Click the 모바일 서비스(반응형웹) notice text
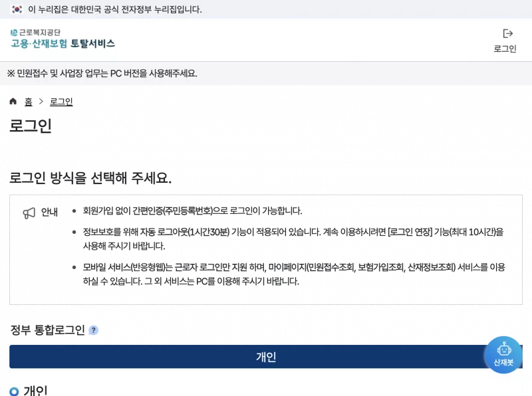 pyautogui.click(x=294, y=274)
